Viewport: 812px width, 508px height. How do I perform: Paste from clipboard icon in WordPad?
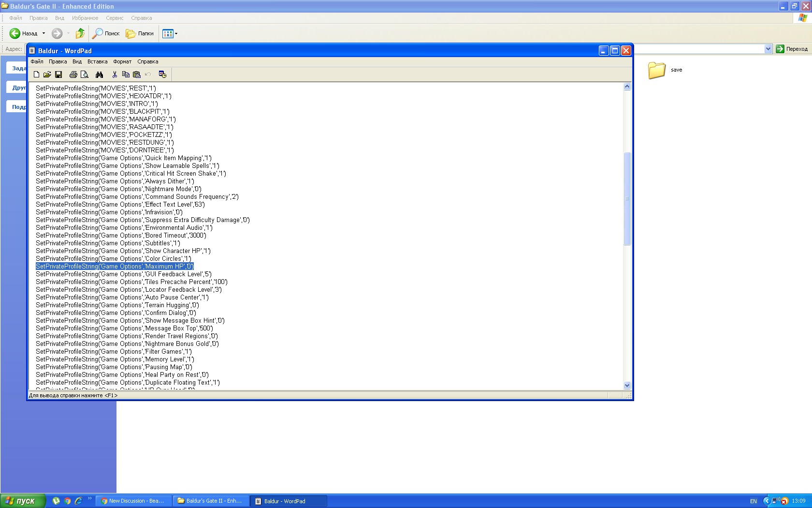coord(137,75)
